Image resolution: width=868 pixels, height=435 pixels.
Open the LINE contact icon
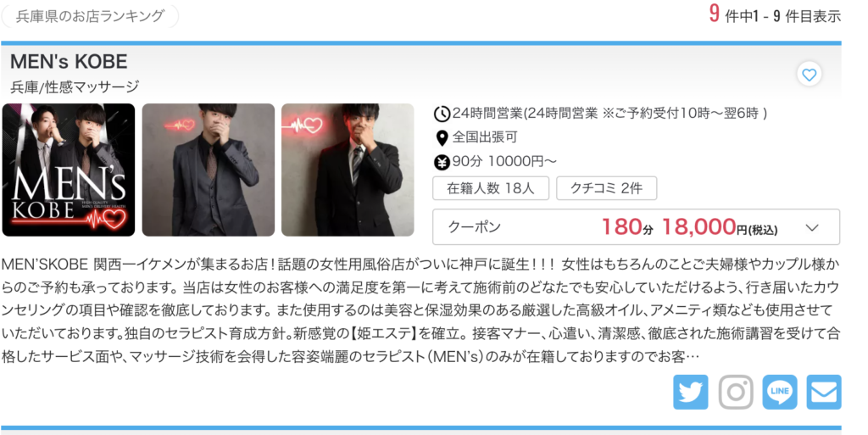tap(780, 392)
